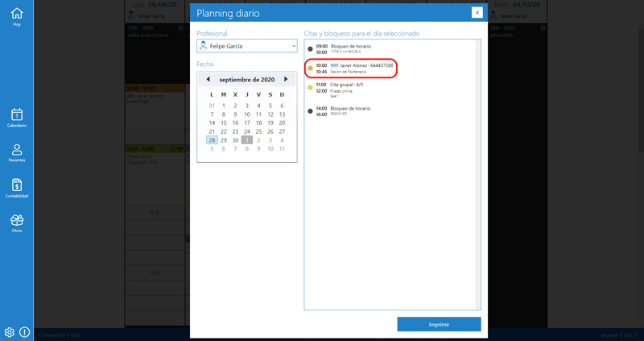
Task: Open the Calendario section
Action: tap(16, 117)
